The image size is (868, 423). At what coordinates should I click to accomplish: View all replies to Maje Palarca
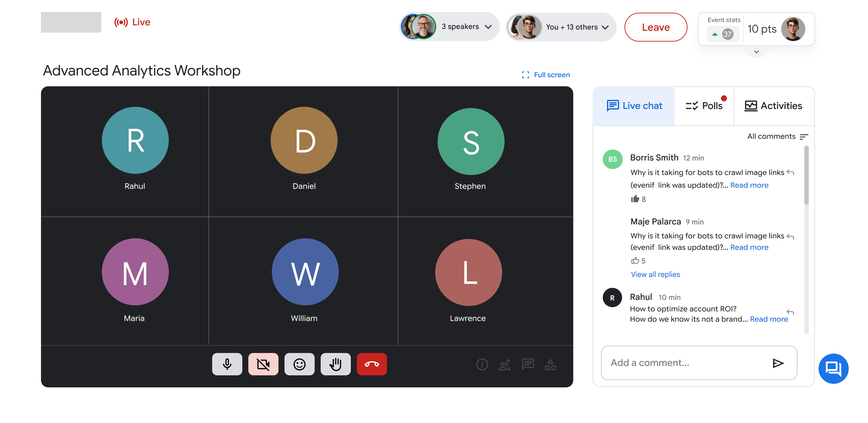pyautogui.click(x=655, y=274)
